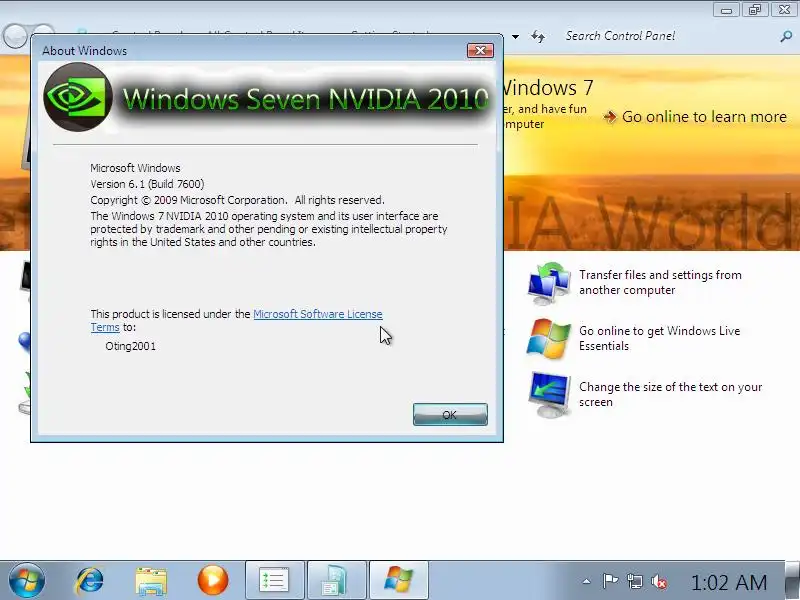Viewport: 800px width, 600px height.
Task: Click 'Microsoft Windows' text in dialog
Action: 135,168
